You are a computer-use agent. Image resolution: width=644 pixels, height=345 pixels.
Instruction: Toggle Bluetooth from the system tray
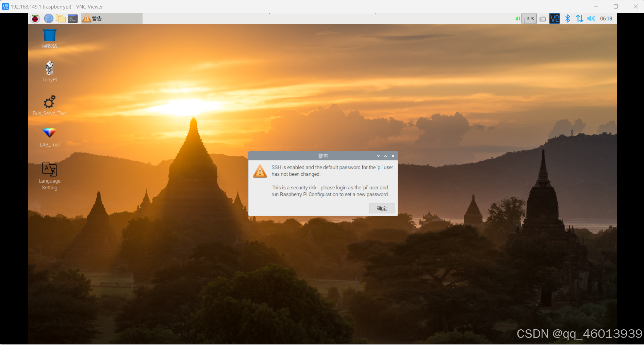point(567,18)
